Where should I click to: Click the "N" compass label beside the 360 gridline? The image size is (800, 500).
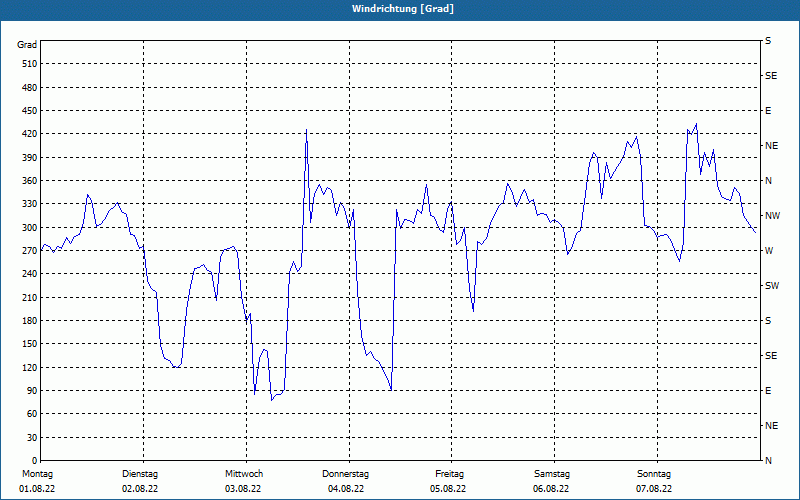click(x=768, y=181)
